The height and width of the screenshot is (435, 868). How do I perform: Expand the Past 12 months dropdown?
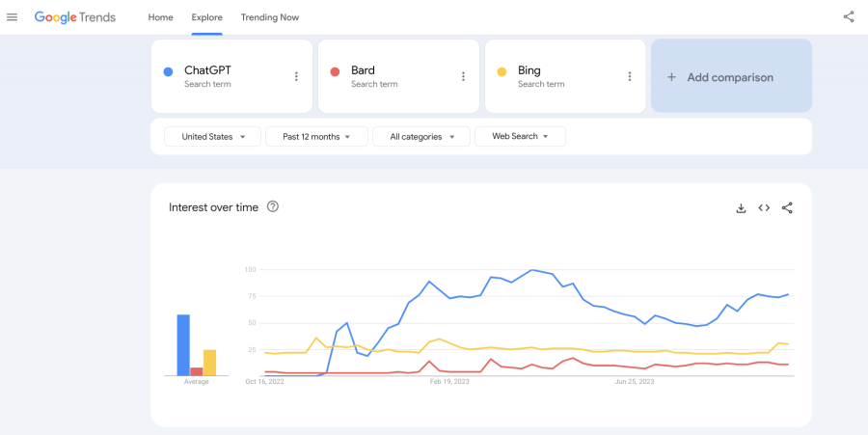316,137
